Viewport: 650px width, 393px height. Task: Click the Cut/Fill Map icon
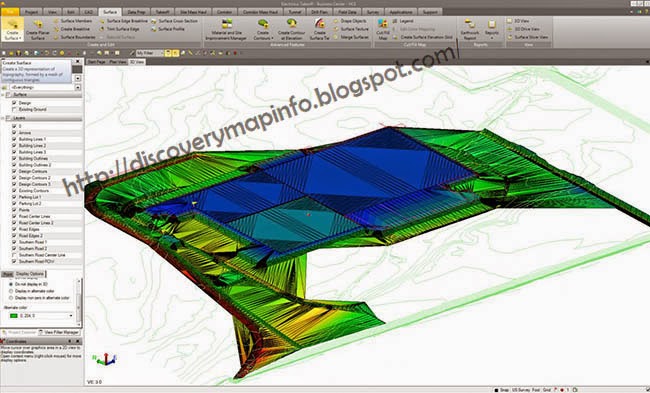tap(383, 30)
